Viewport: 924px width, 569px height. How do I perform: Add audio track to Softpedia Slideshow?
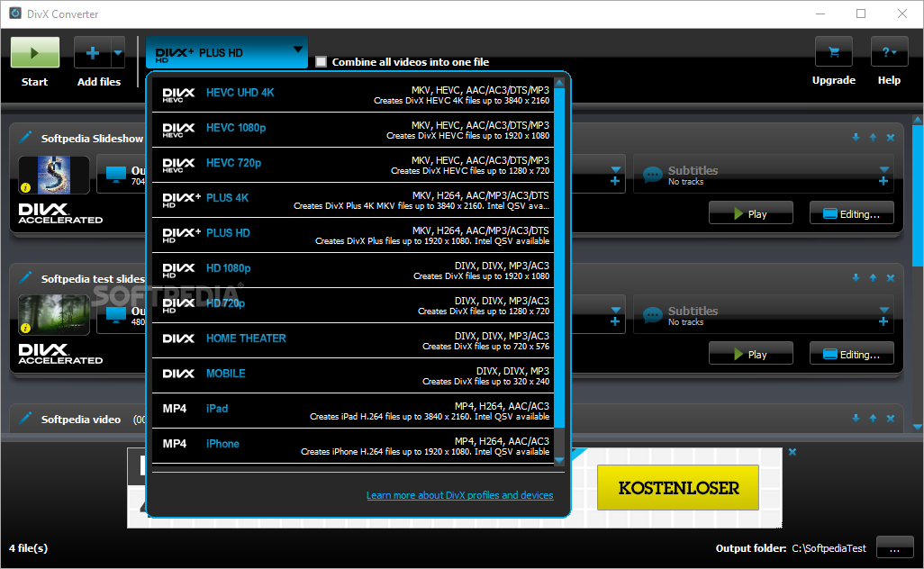[615, 182]
